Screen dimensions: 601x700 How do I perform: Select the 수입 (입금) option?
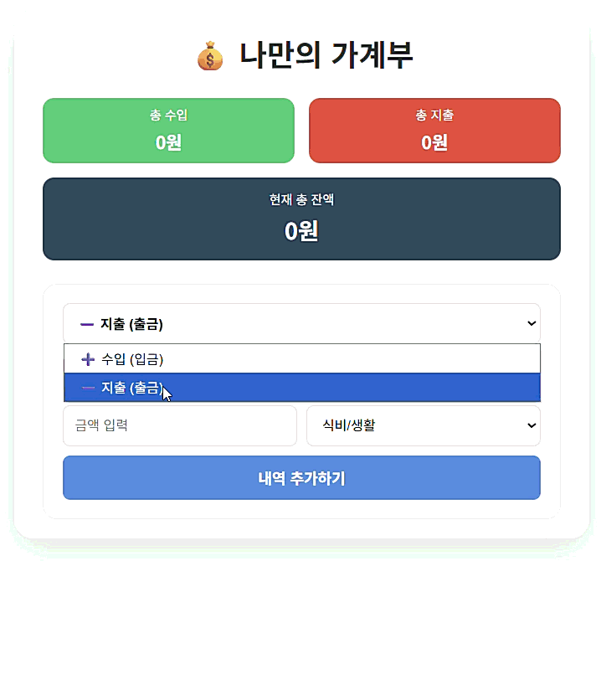[301, 359]
